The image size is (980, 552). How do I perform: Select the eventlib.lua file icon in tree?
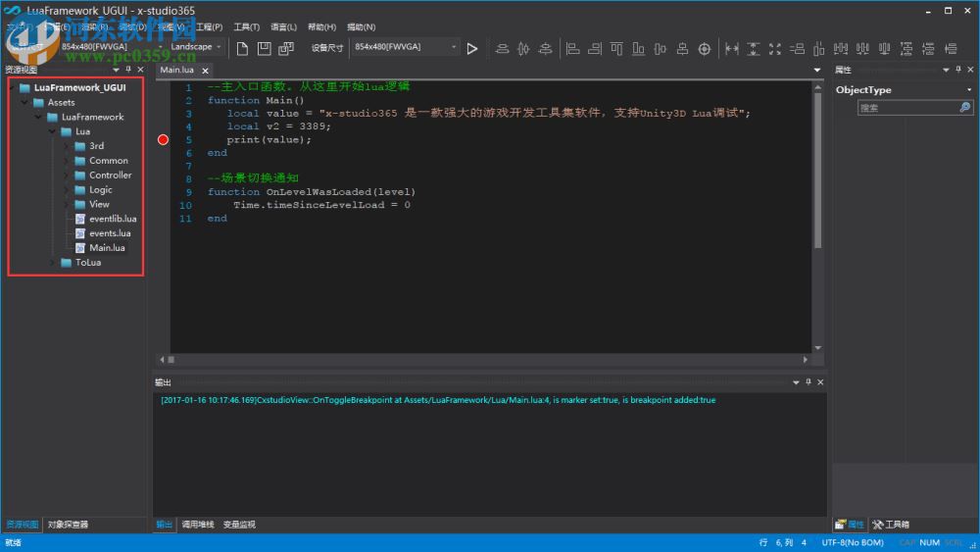tap(80, 219)
